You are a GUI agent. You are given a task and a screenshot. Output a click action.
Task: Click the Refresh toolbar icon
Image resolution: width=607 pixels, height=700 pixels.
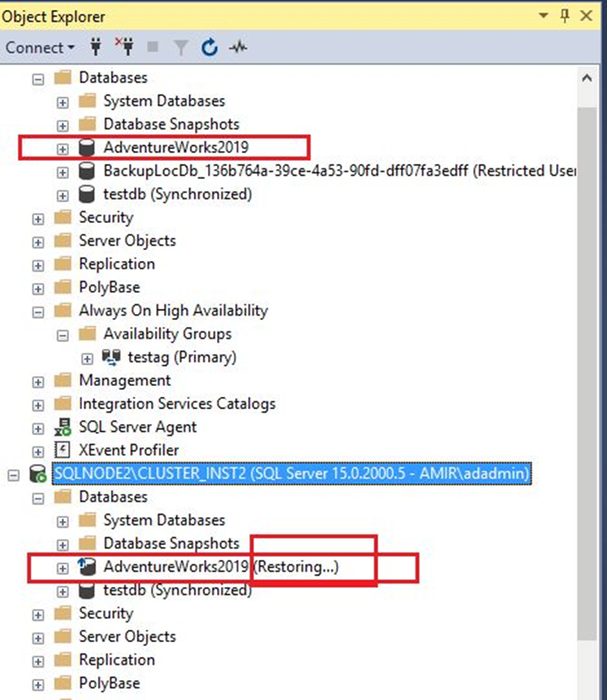210,48
